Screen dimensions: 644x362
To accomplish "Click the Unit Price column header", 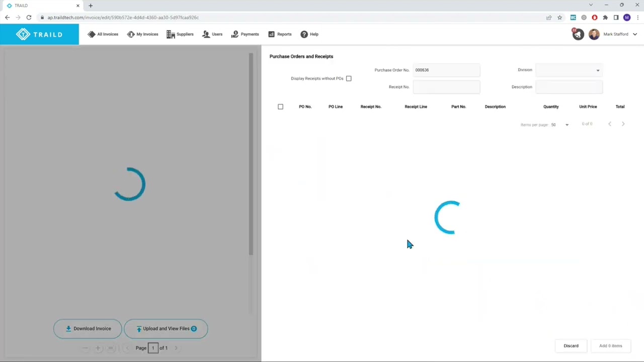I will [588, 107].
